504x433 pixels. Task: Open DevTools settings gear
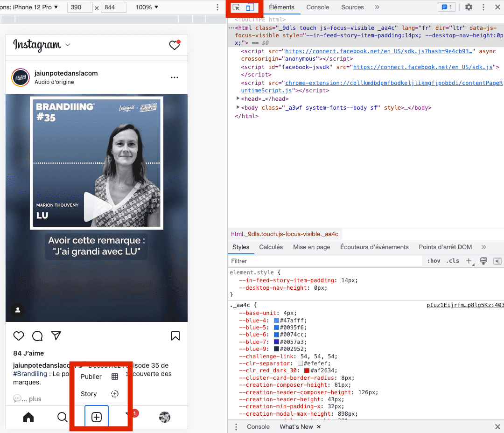469,7
